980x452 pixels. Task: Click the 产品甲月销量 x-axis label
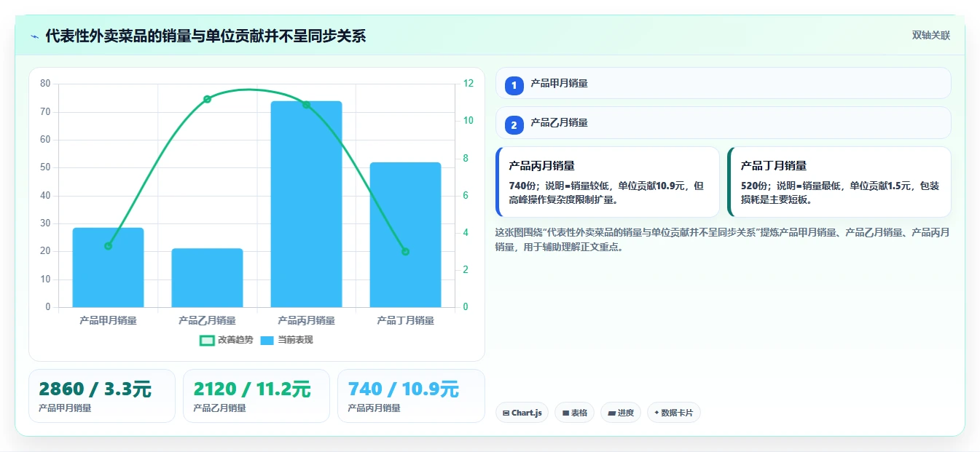click(108, 320)
